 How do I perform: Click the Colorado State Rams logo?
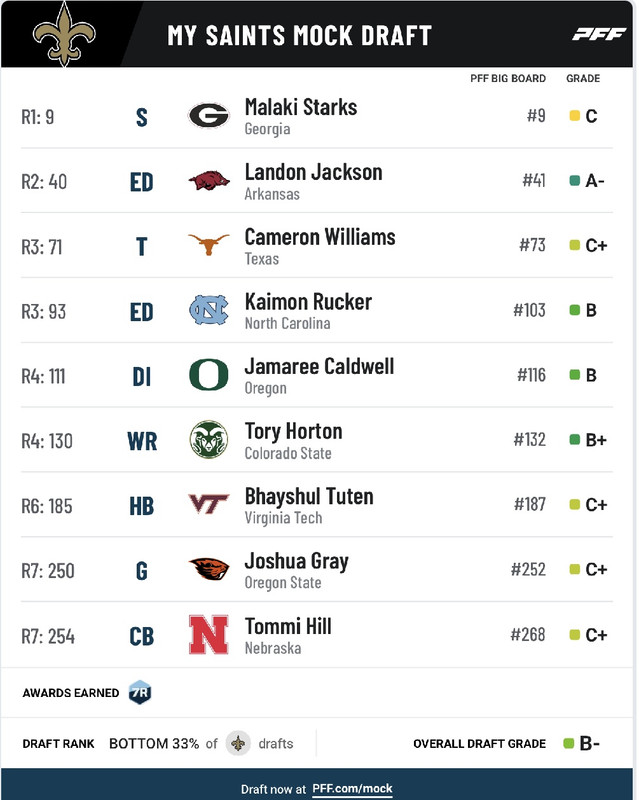[209, 439]
